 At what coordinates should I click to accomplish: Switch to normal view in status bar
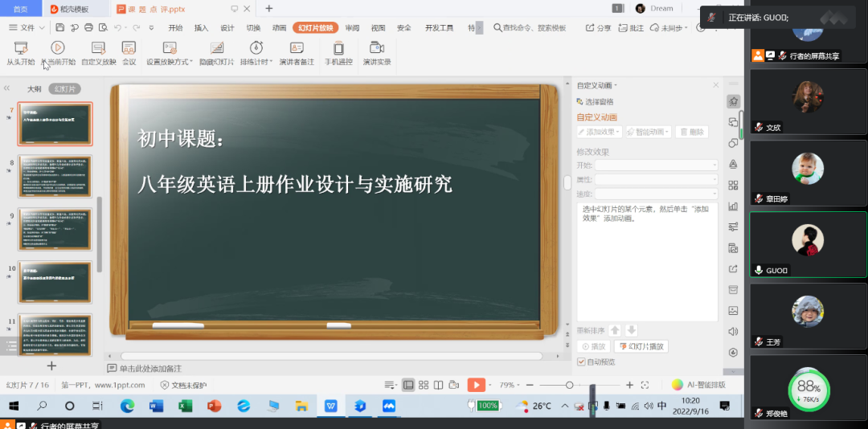(408, 385)
